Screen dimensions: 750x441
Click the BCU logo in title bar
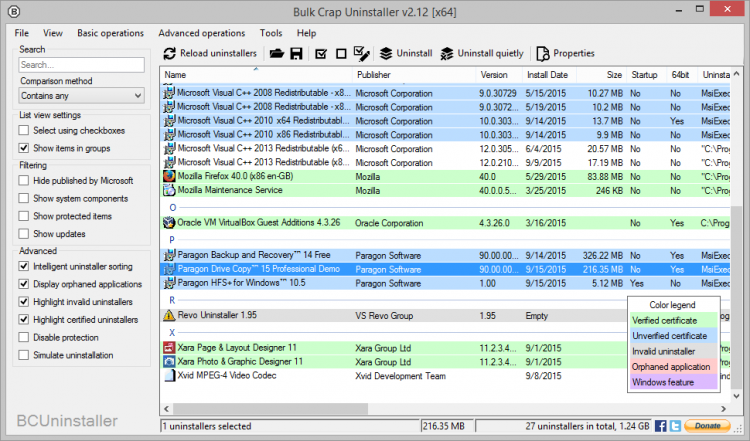click(x=14, y=11)
